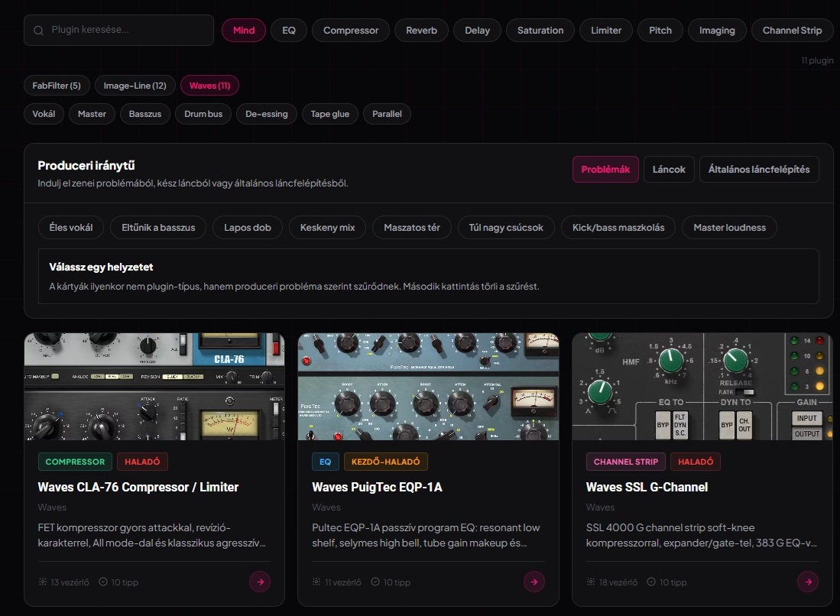The width and height of the screenshot is (840, 616).
Task: Deselect the Waves (11) vendor filter
Action: [209, 86]
